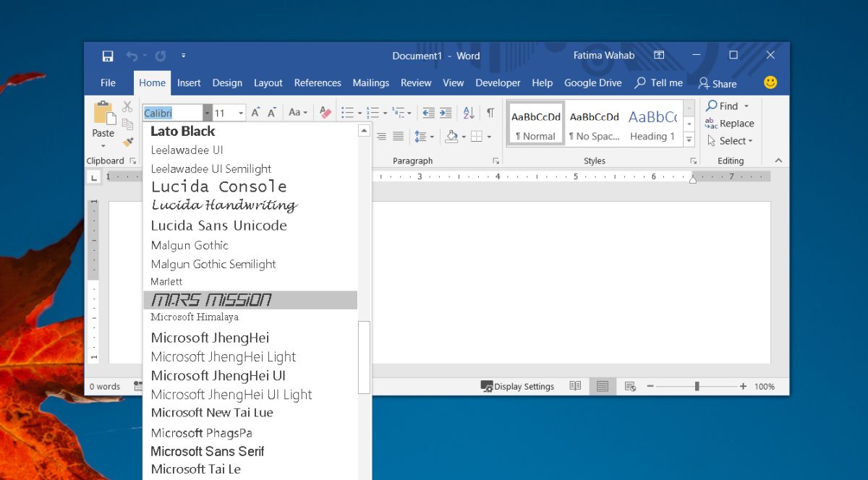Open Display Settings in status bar
This screenshot has width=868, height=480.
[x=517, y=387]
